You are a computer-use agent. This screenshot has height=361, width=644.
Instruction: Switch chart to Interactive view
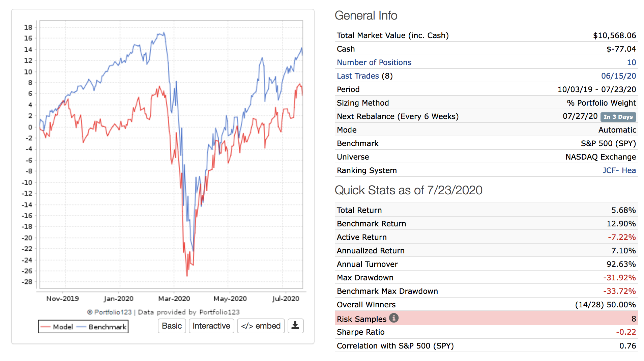coord(211,326)
